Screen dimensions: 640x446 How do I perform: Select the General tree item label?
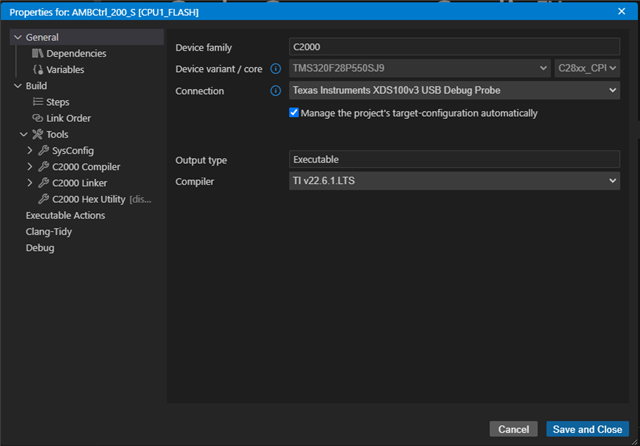pyautogui.click(x=42, y=37)
